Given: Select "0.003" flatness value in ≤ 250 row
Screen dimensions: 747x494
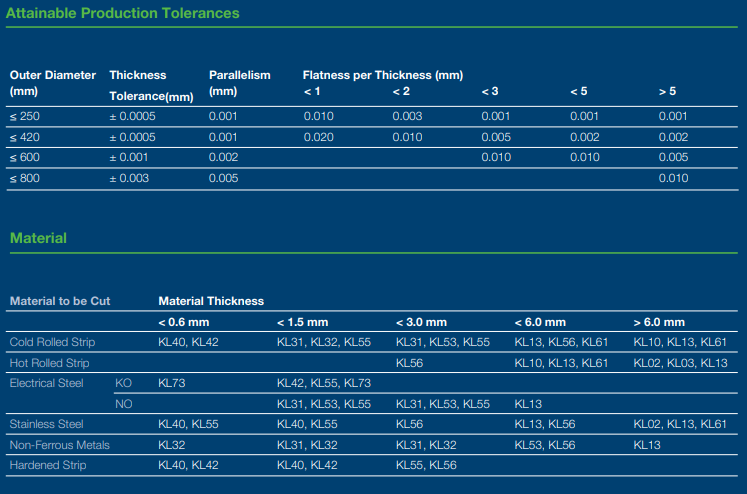Looking at the screenshot, I should (407, 116).
